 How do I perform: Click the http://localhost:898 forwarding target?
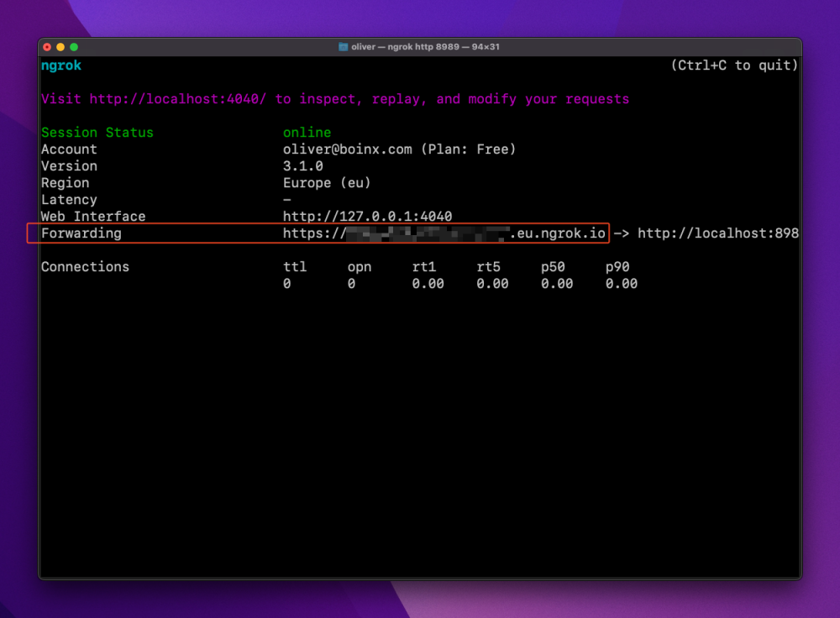[718, 233]
